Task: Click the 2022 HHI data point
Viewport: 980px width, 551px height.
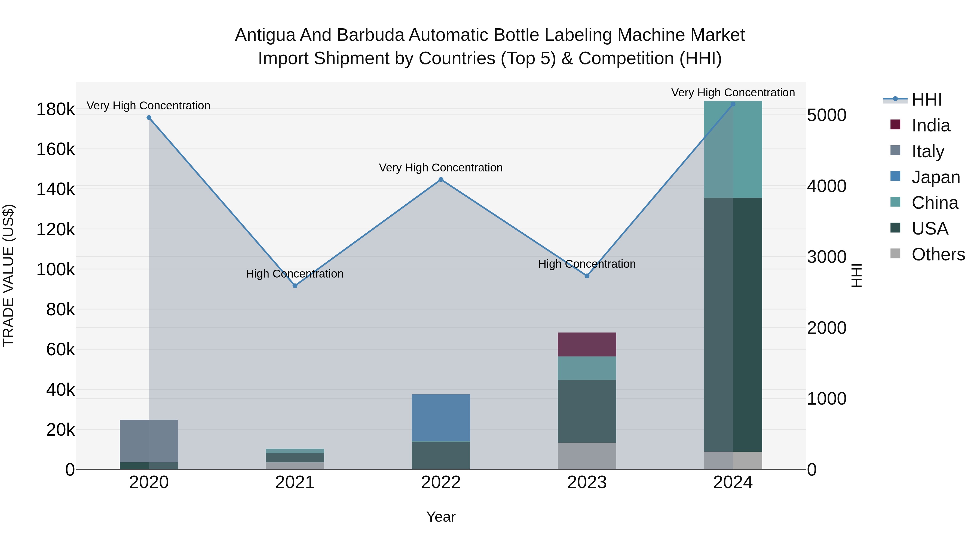Action: click(441, 180)
